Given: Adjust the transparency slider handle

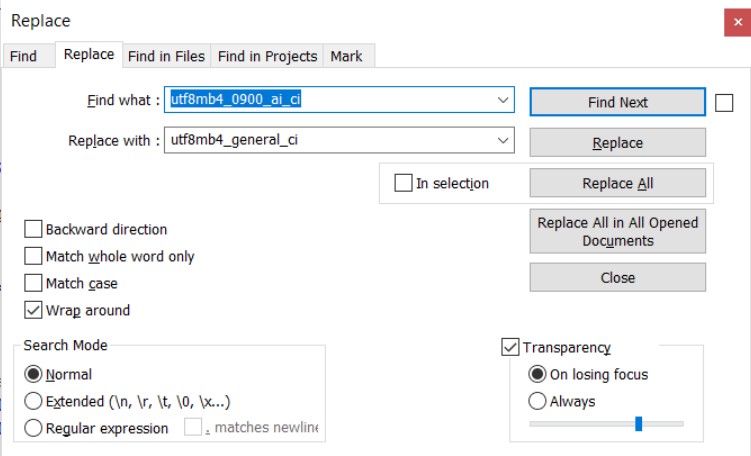Looking at the screenshot, I should pos(638,424).
